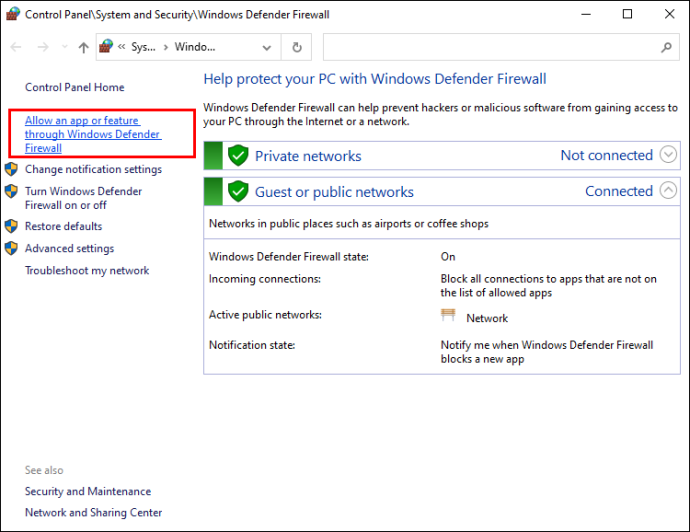The image size is (690, 532).
Task: Open Troubleshoot my network
Action: click(x=87, y=271)
